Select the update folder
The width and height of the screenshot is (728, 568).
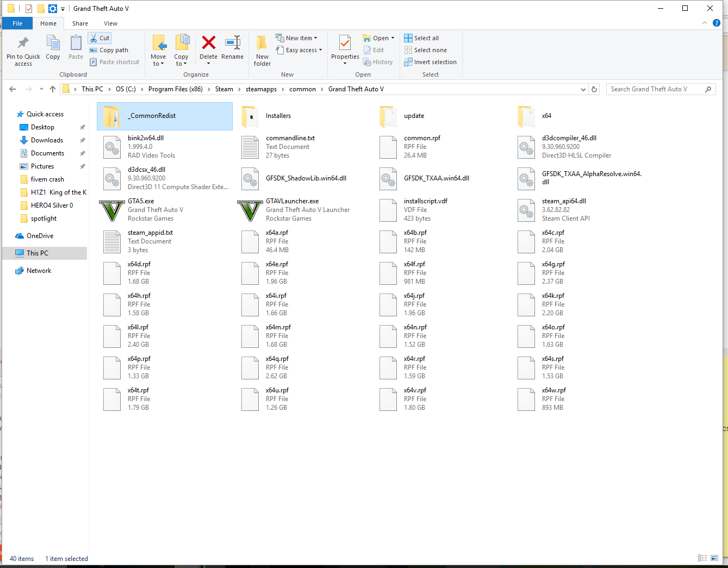click(414, 116)
